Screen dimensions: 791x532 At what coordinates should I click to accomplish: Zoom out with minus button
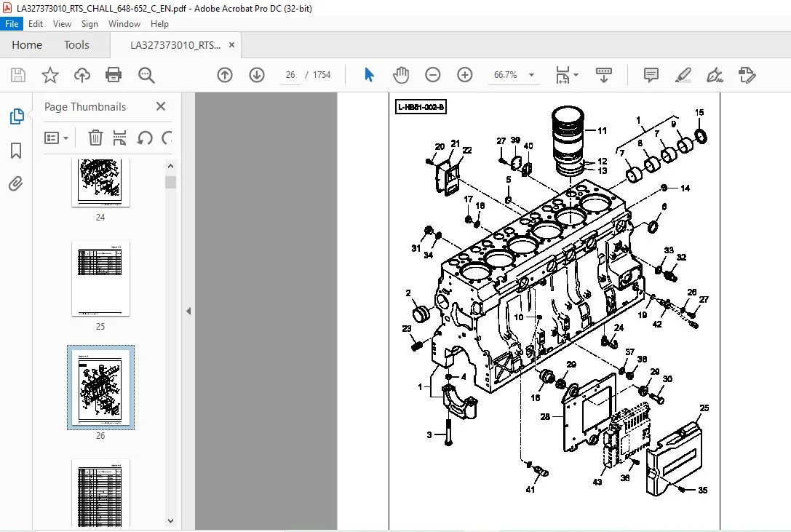click(433, 75)
